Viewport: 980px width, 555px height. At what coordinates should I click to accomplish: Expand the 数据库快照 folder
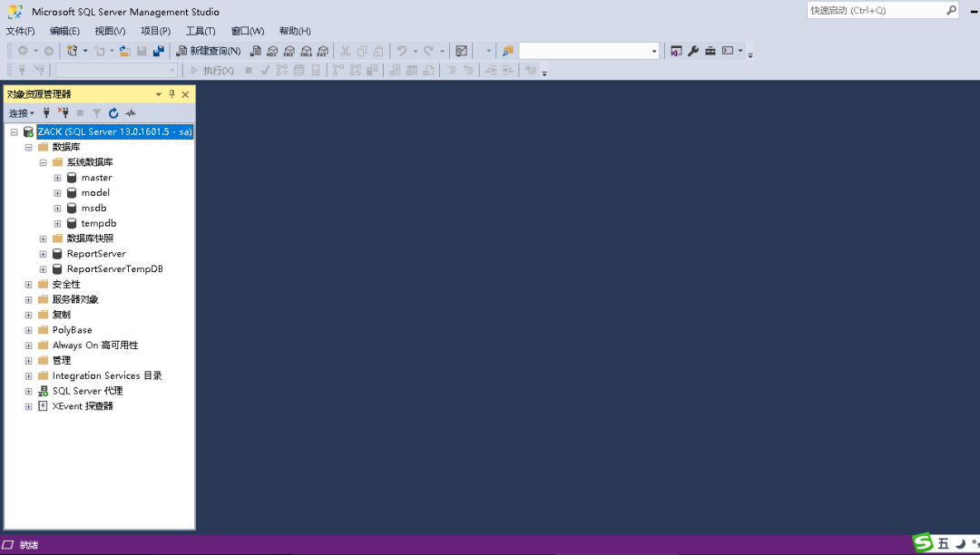(44, 239)
